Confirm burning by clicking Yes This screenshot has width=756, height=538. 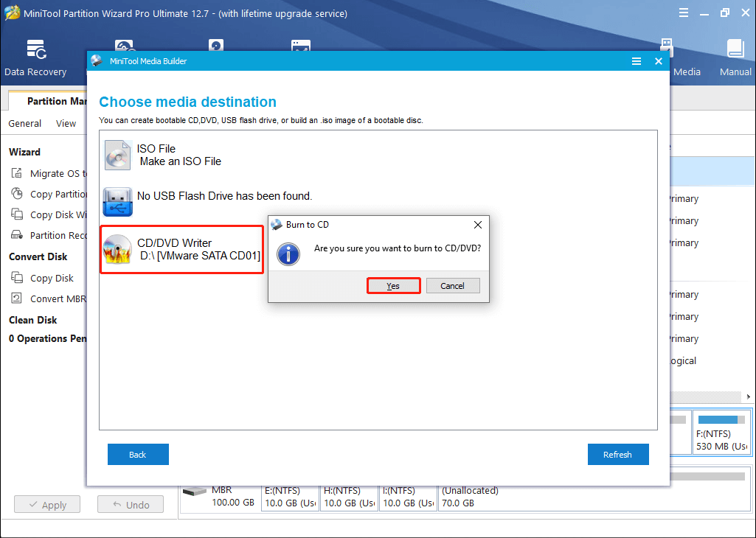(x=393, y=286)
